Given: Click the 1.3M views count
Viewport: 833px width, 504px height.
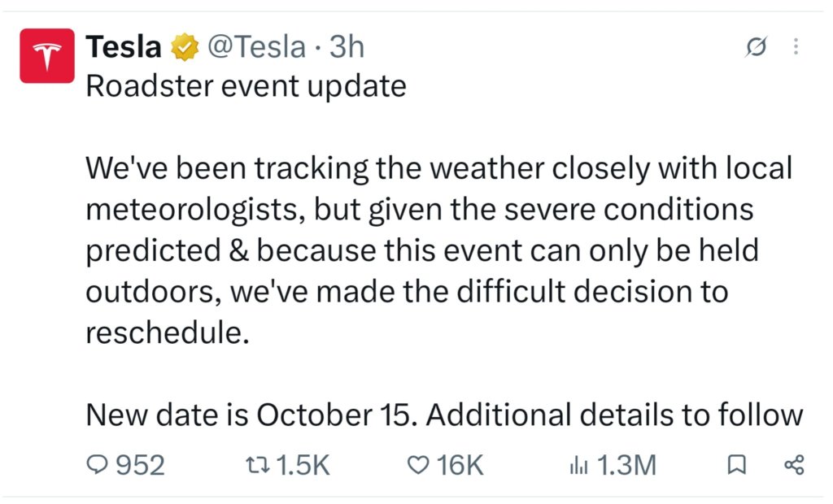Looking at the screenshot, I should coord(627,465).
